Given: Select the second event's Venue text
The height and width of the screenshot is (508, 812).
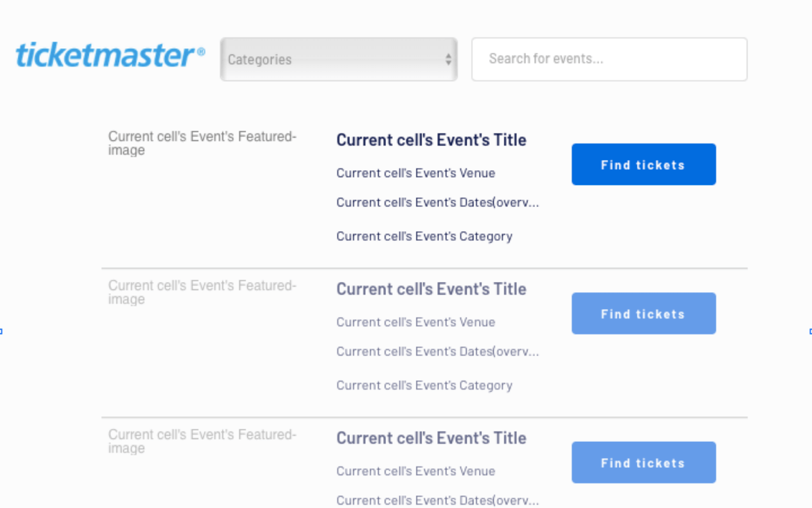Looking at the screenshot, I should pos(415,322).
